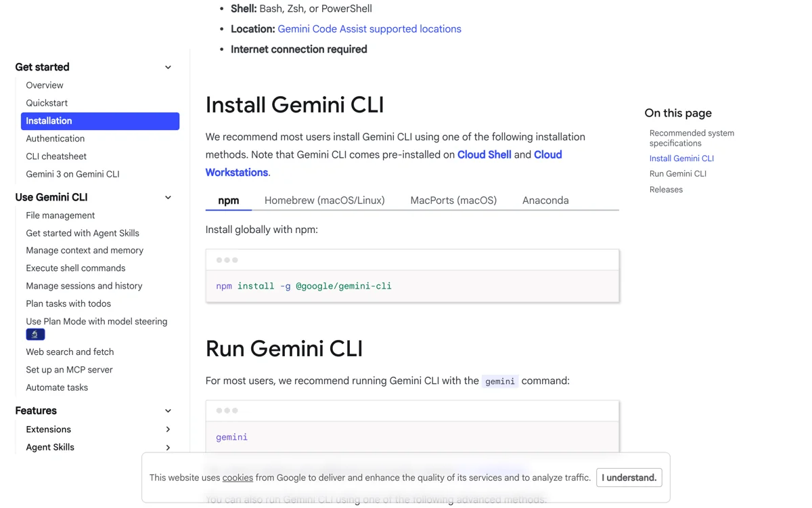Open Use Plan Mode with model steering

(97, 322)
